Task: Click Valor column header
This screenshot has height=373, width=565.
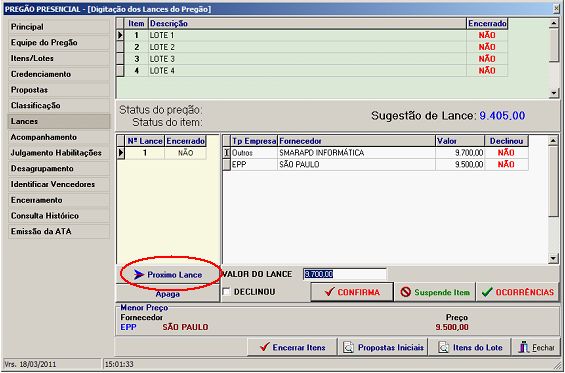Action: pyautogui.click(x=460, y=141)
